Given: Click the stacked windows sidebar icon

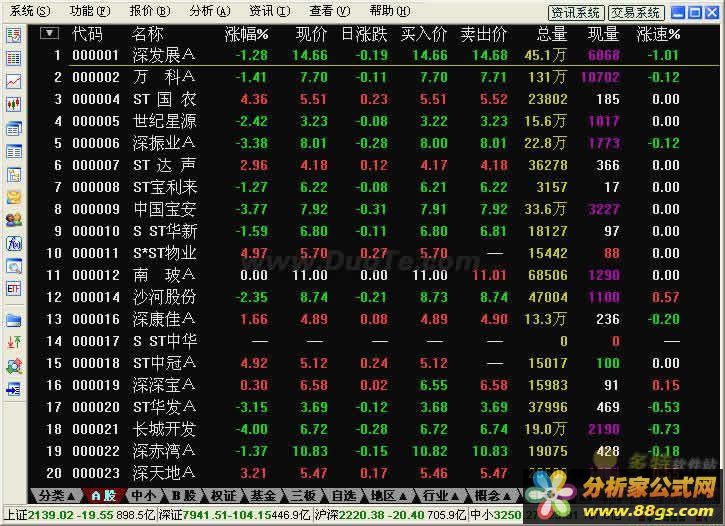Looking at the screenshot, I should (13, 128).
